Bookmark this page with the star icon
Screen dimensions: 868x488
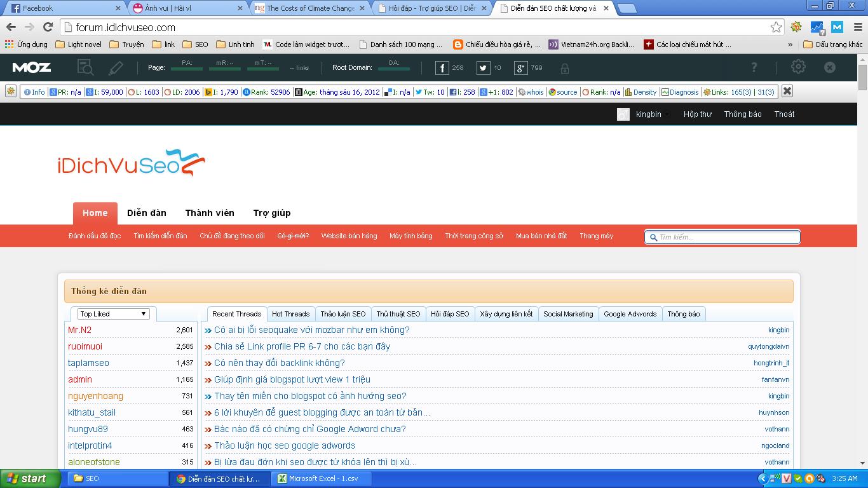pos(776,27)
